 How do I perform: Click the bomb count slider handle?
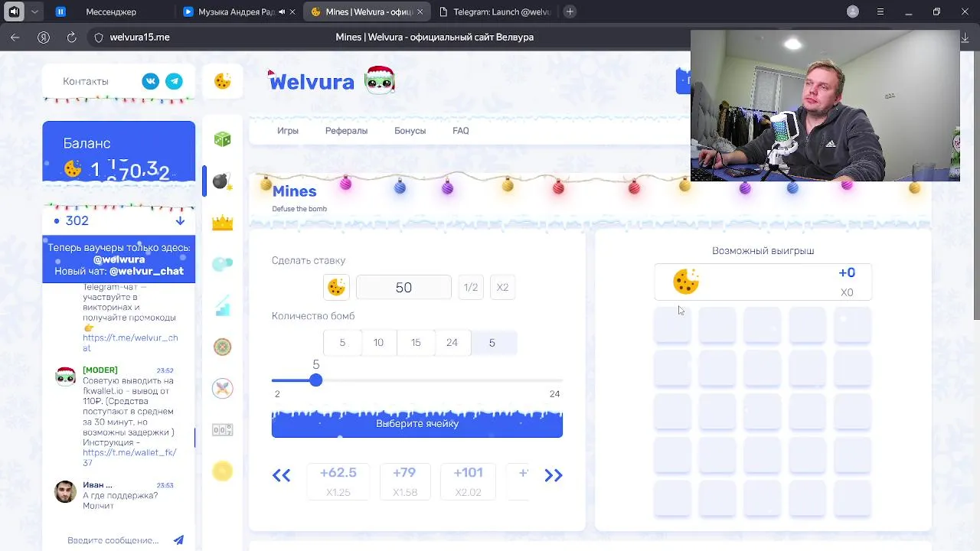point(316,380)
